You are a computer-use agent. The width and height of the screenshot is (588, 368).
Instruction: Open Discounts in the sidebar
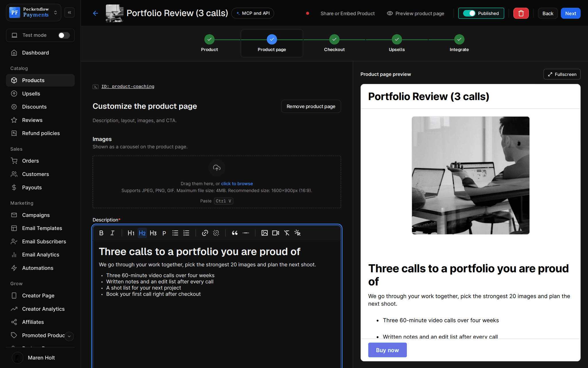click(x=40, y=107)
